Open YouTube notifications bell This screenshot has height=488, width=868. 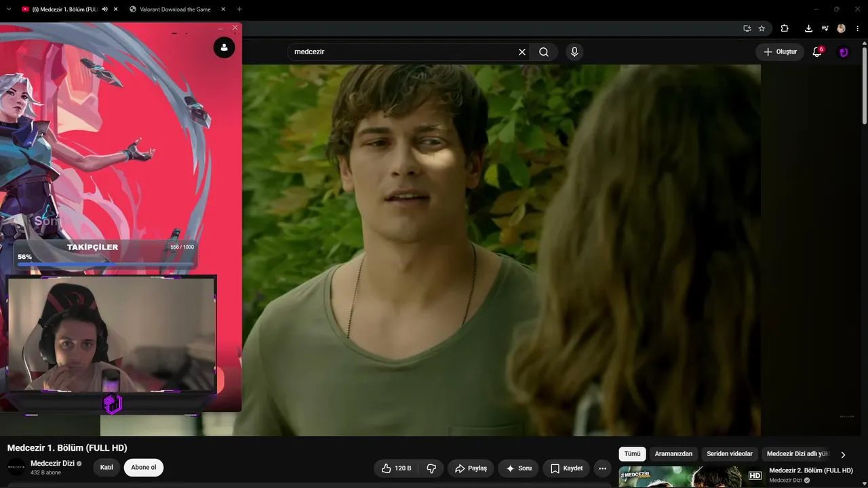click(817, 52)
